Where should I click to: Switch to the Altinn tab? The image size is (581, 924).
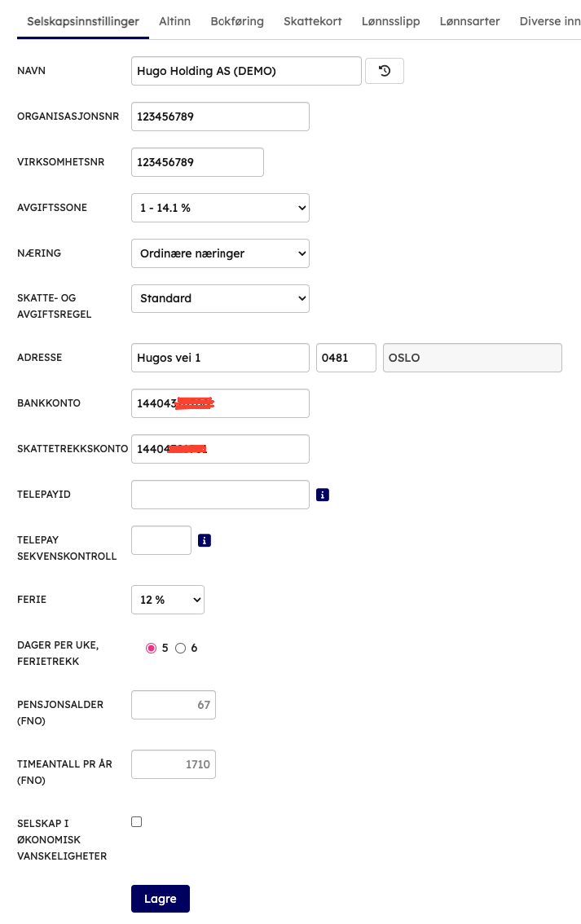click(175, 21)
